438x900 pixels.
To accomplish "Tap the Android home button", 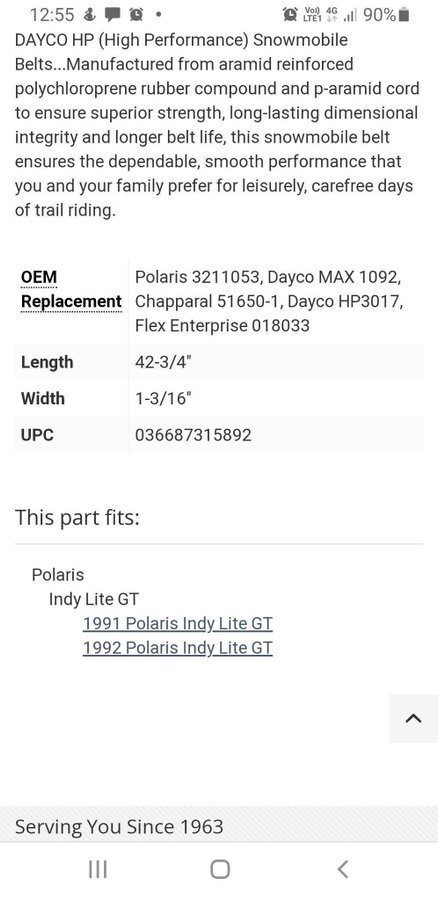I will coord(219,869).
